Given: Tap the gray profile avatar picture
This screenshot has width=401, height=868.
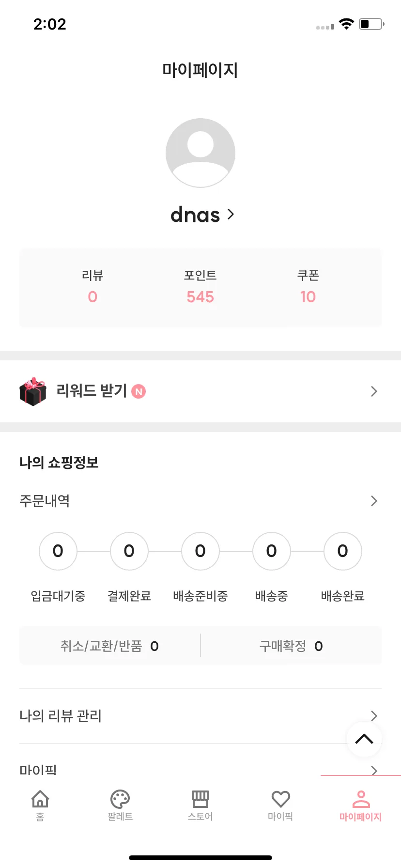Looking at the screenshot, I should [x=200, y=153].
